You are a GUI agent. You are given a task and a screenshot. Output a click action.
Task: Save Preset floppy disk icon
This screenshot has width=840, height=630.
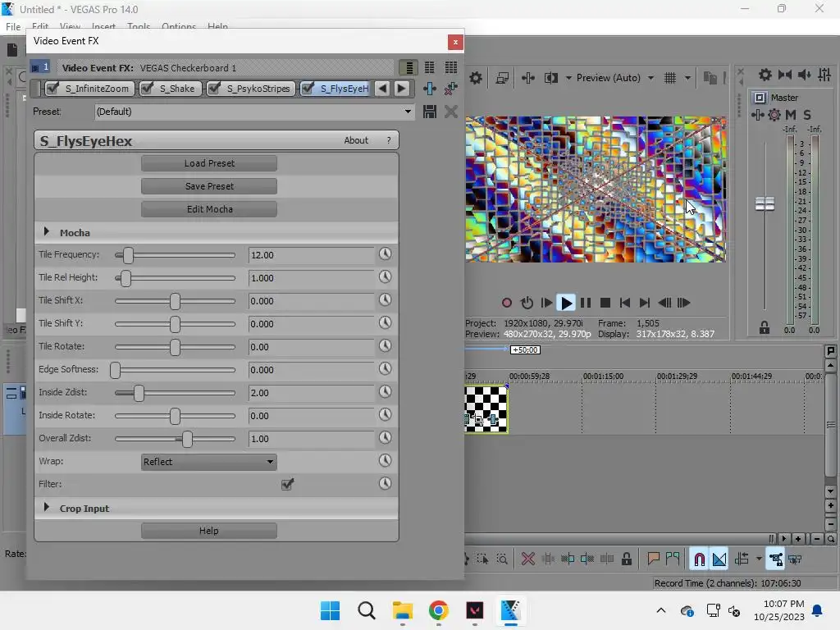430,112
